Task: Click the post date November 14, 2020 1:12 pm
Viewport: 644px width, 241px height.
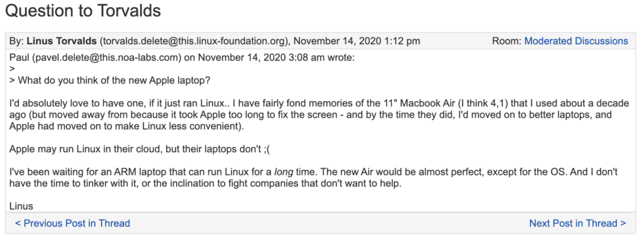Action: (357, 41)
